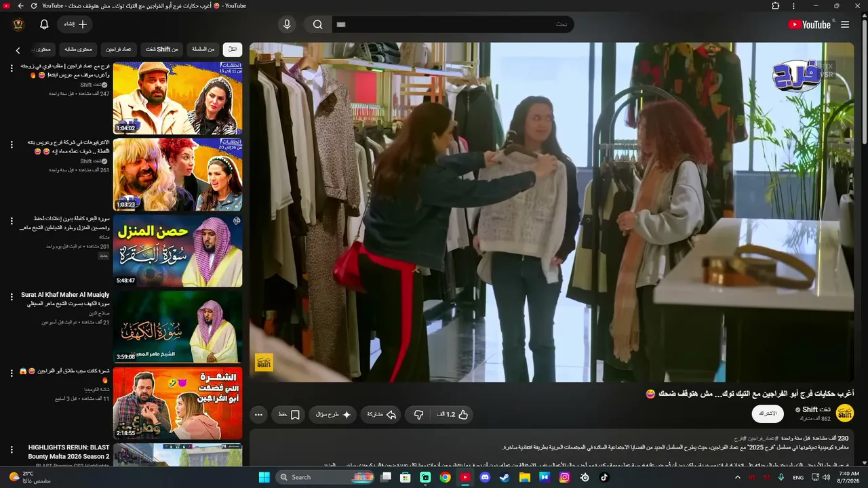
Task: Select the محتوى مشابه filter chip
Action: [78, 49]
